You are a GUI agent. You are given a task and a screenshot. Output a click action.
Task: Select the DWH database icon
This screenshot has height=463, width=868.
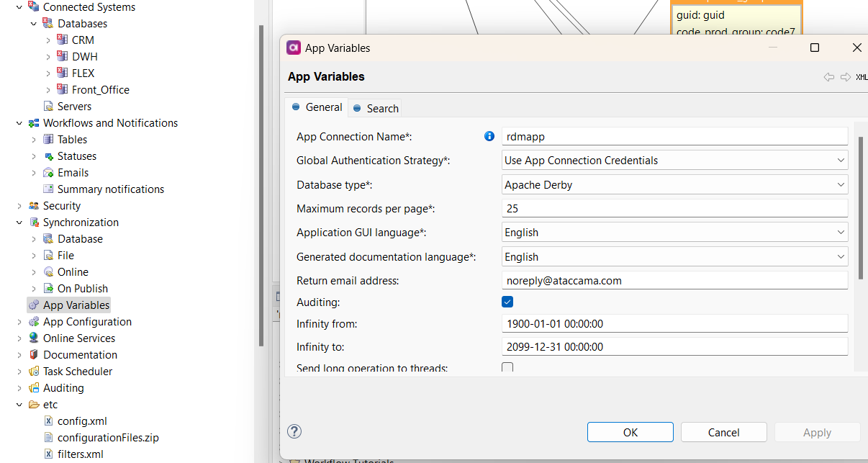click(63, 57)
